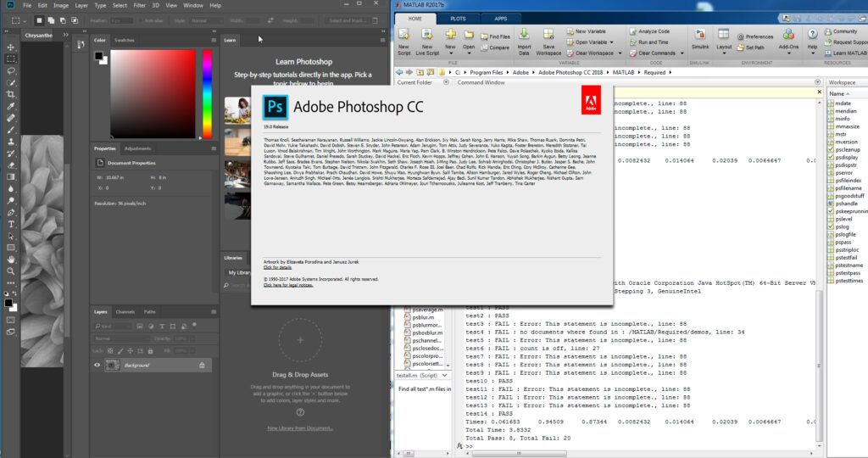Switch to the PLOTS tab in MATLAB
The height and width of the screenshot is (458, 868).
pos(458,17)
